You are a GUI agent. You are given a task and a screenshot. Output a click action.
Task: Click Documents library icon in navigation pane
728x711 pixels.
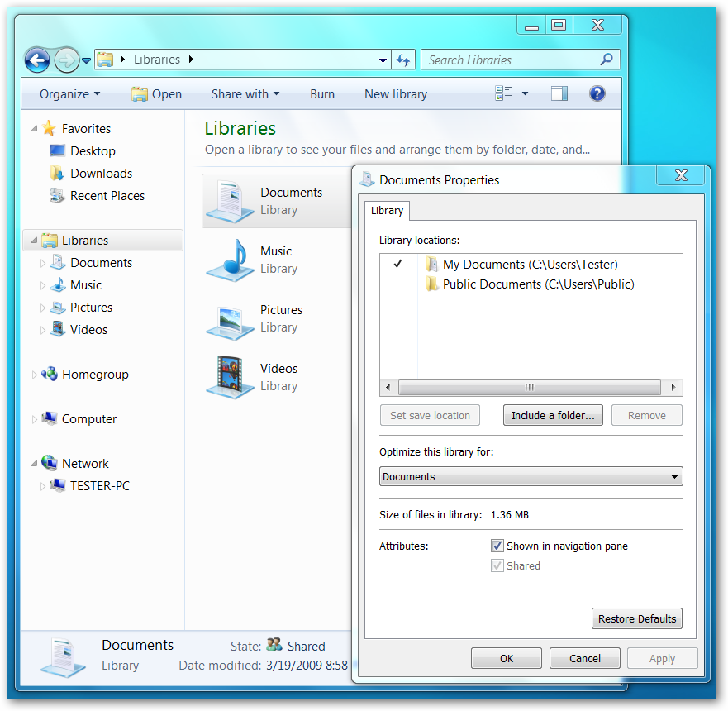coord(58,262)
